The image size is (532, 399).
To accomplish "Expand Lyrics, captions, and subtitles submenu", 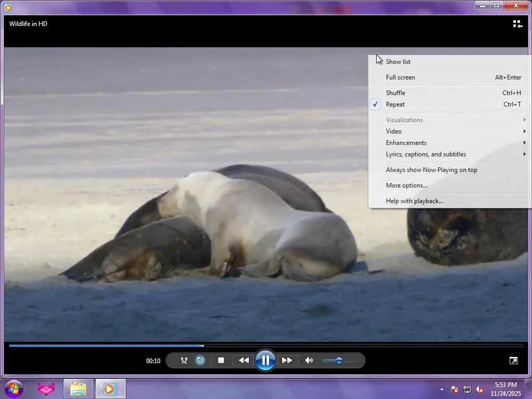I will point(426,154).
